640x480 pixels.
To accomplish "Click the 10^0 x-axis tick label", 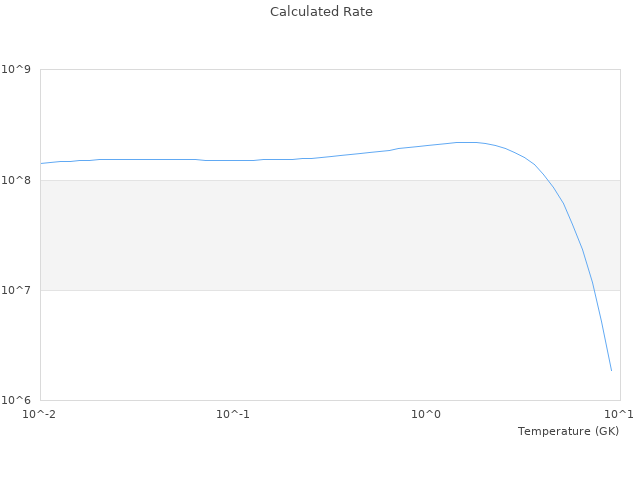I will pyautogui.click(x=426, y=414).
